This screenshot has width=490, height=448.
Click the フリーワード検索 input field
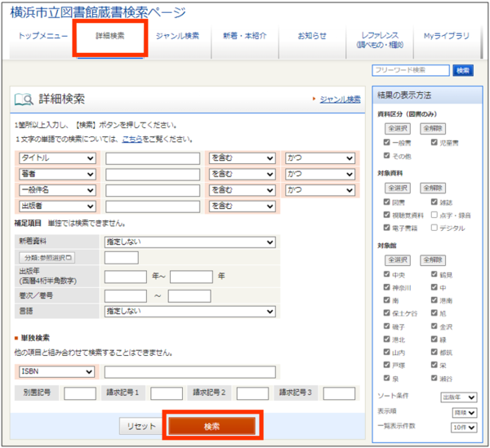411,71
